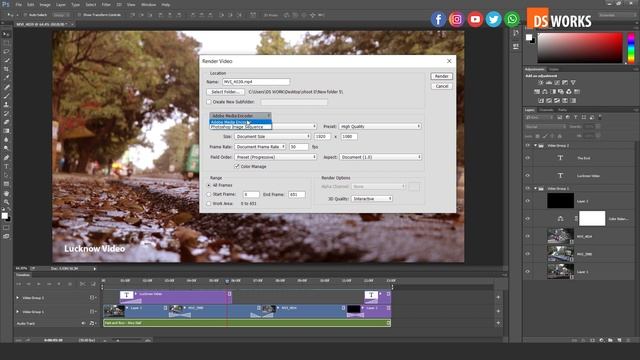Image resolution: width=640 pixels, height=360 pixels.
Task: Click the WhatsApp icon in the overlay
Action: click(x=512, y=19)
